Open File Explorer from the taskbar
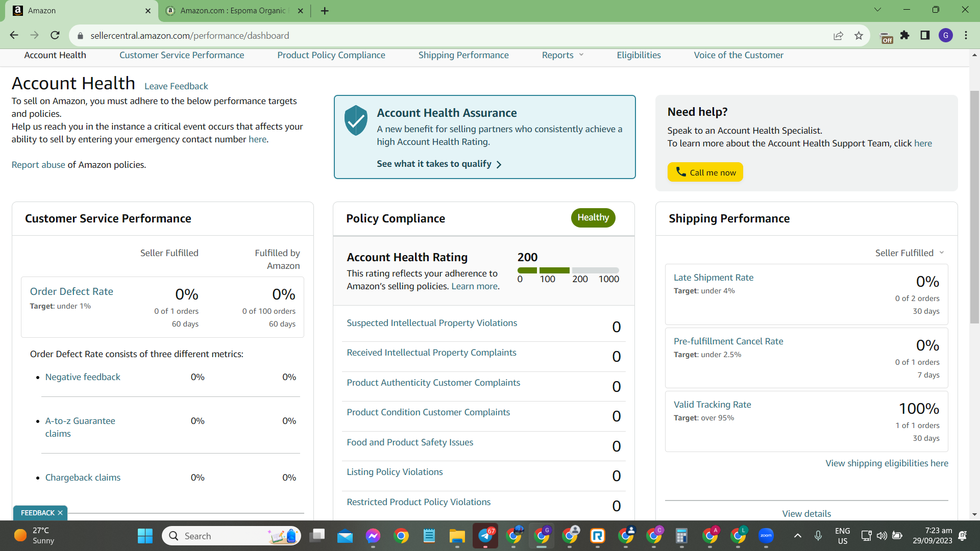This screenshot has width=980, height=551. 457,536
